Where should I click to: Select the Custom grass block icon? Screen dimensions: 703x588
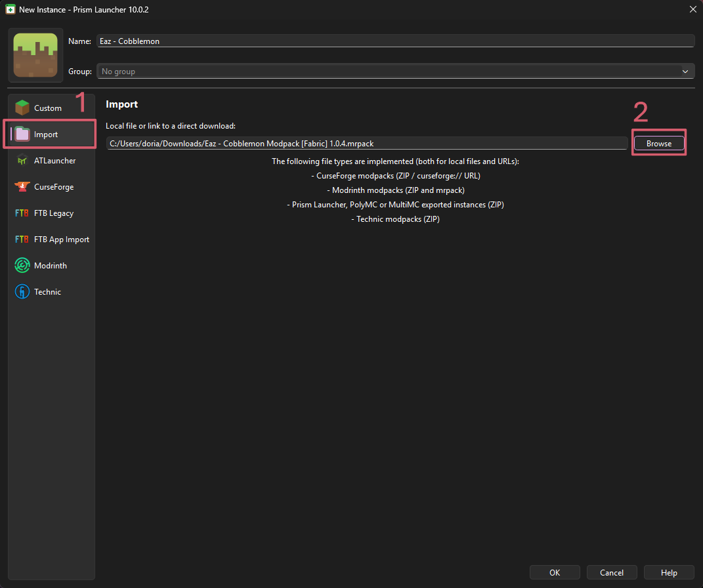click(x=22, y=107)
